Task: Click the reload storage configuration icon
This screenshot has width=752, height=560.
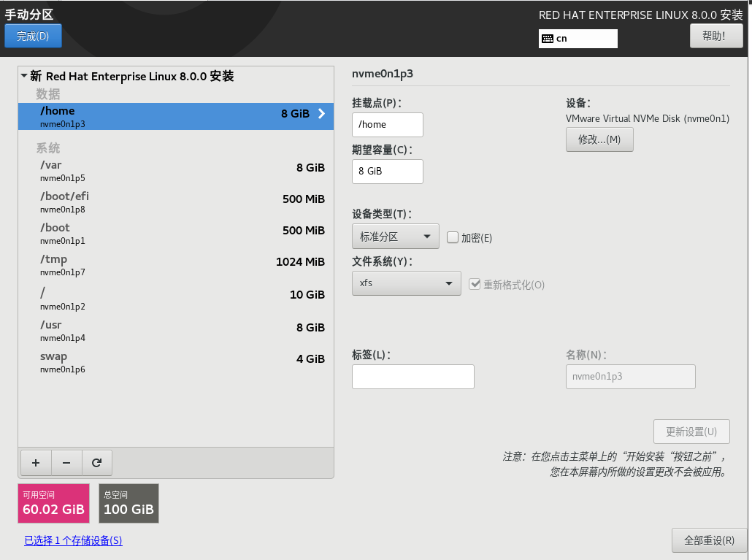Action: [x=97, y=463]
